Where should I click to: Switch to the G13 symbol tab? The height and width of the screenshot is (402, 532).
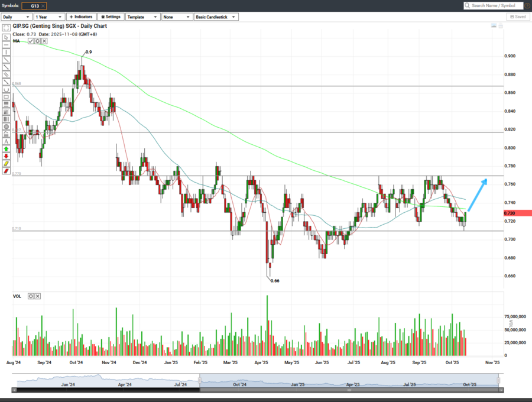click(34, 5)
